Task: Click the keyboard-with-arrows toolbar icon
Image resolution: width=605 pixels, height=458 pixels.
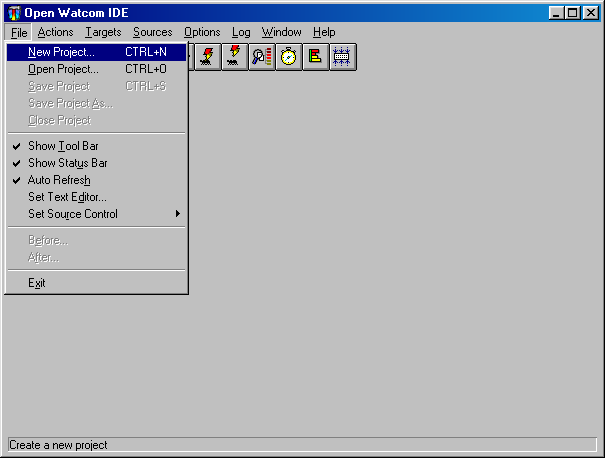Action: click(x=343, y=57)
